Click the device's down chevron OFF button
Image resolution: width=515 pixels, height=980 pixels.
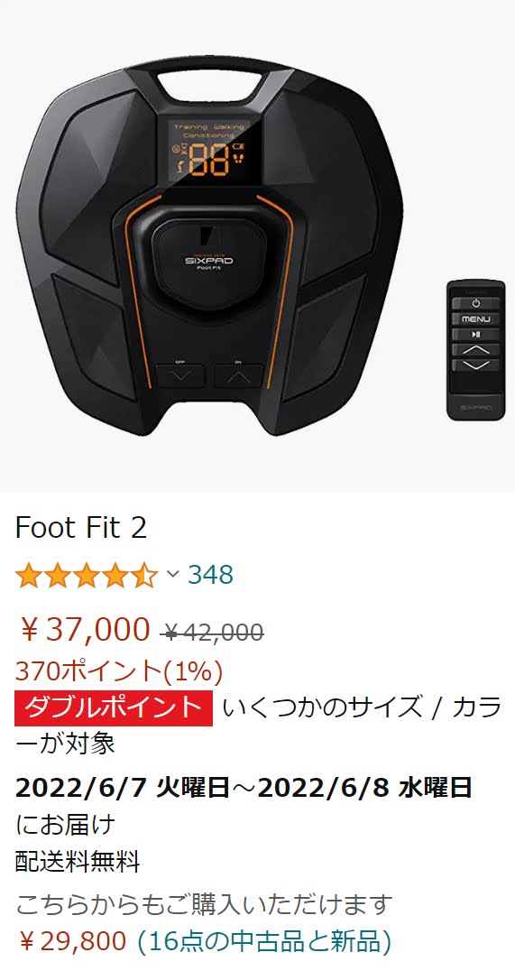tap(179, 375)
